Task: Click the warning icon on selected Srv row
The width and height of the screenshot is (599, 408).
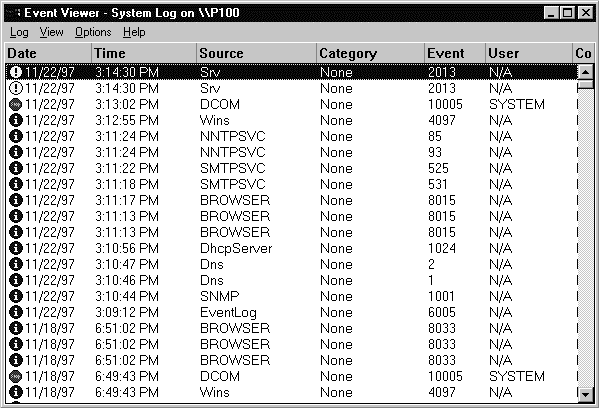Action: (16, 72)
